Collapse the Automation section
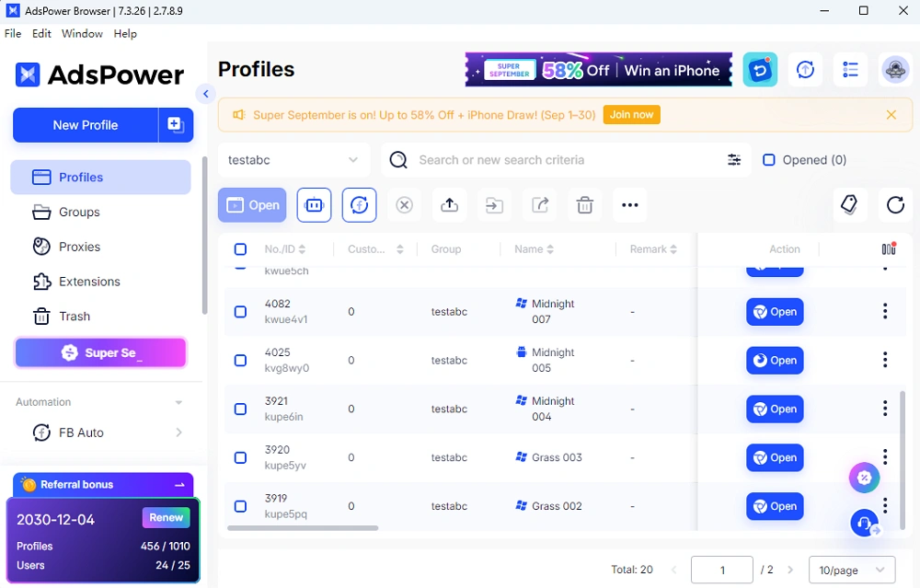Viewport: 920px width, 588px height. 178,402
